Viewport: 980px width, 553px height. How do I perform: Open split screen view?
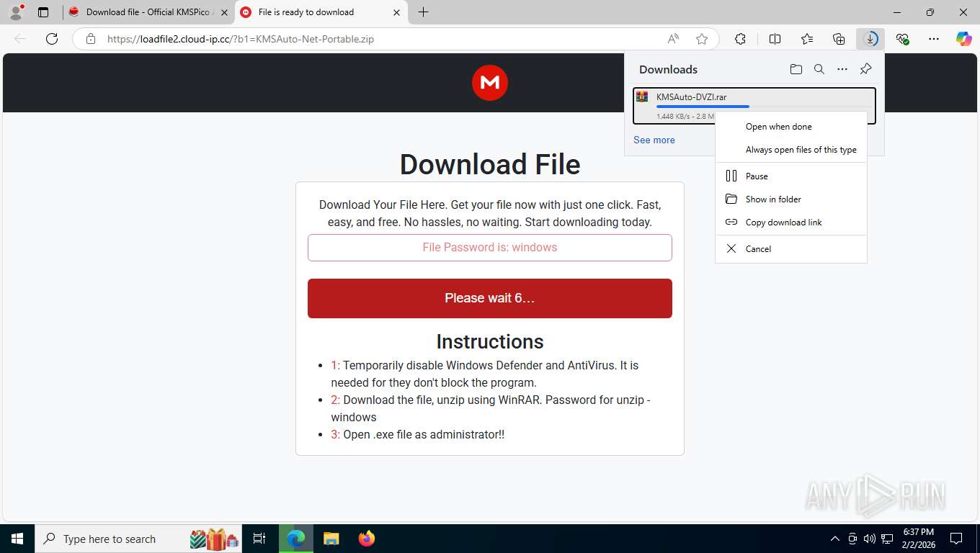pos(775,39)
